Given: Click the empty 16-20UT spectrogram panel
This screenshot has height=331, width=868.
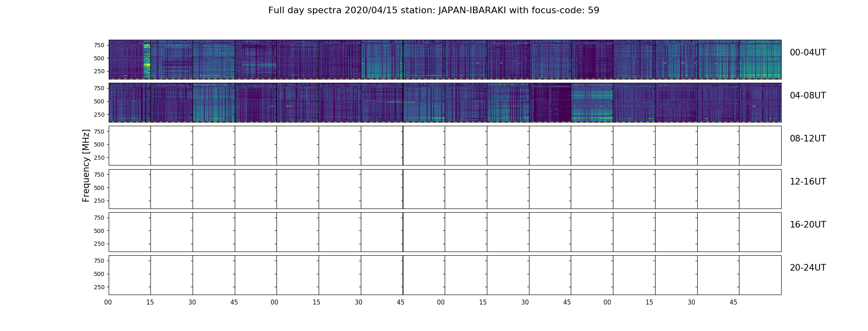Looking at the screenshot, I should pos(445,232).
